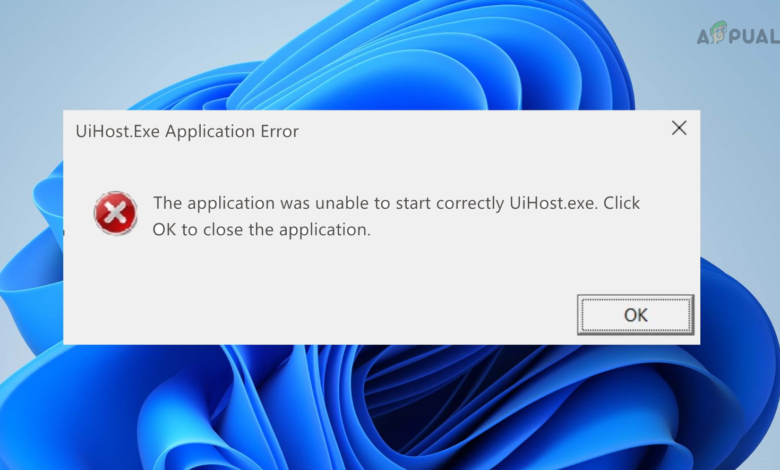Viewport: 780px width, 470px height.
Task: Click the blue bloom wallpaper below dialog
Action: tap(388, 408)
